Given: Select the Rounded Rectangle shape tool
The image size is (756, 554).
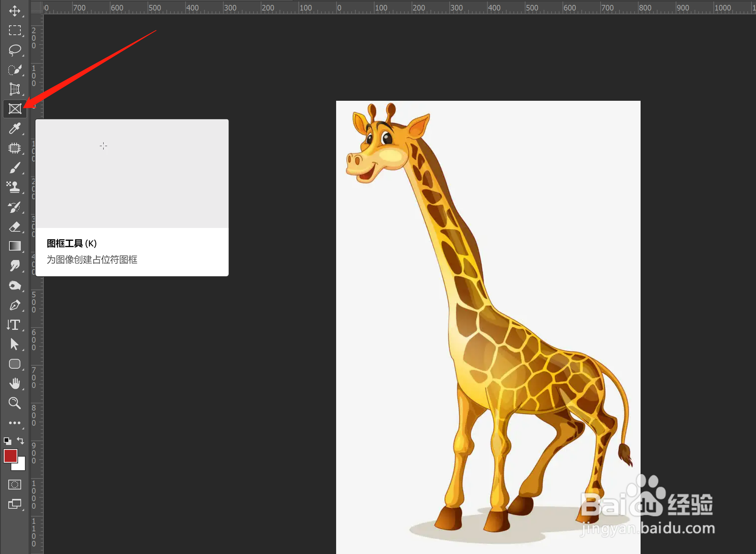Looking at the screenshot, I should tap(15, 364).
